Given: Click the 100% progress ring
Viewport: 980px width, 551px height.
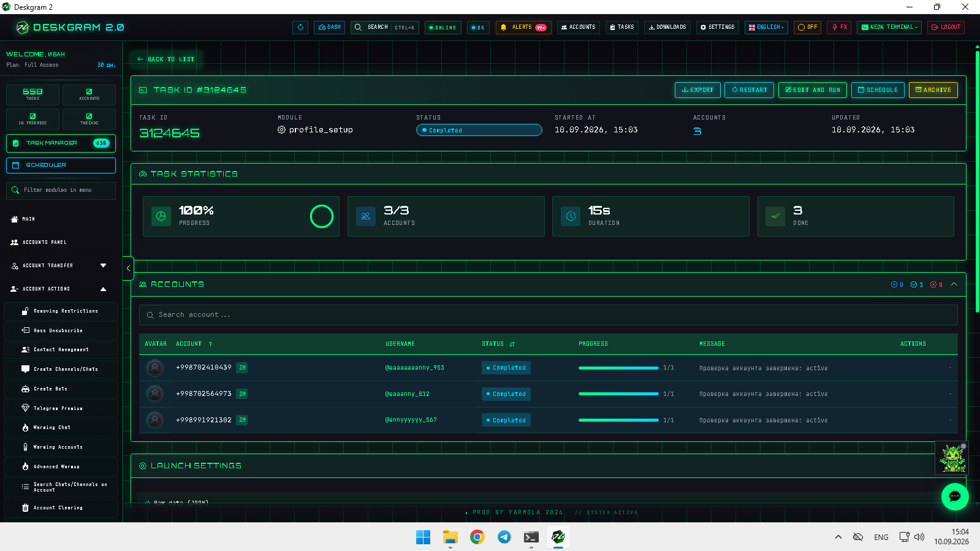Looking at the screenshot, I should pyautogui.click(x=321, y=216).
